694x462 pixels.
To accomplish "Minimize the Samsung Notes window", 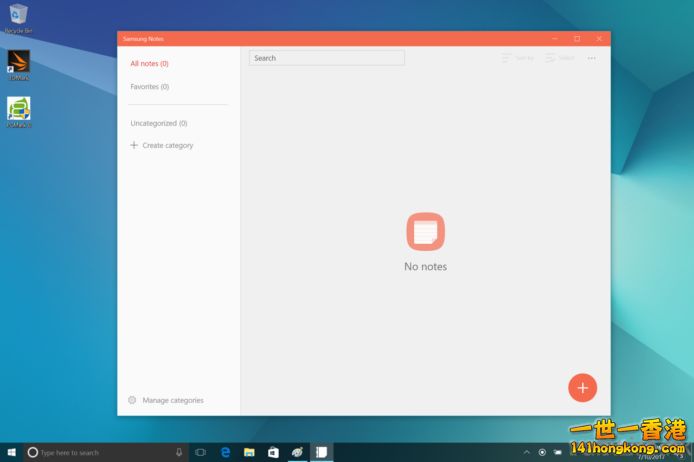I will point(555,38).
